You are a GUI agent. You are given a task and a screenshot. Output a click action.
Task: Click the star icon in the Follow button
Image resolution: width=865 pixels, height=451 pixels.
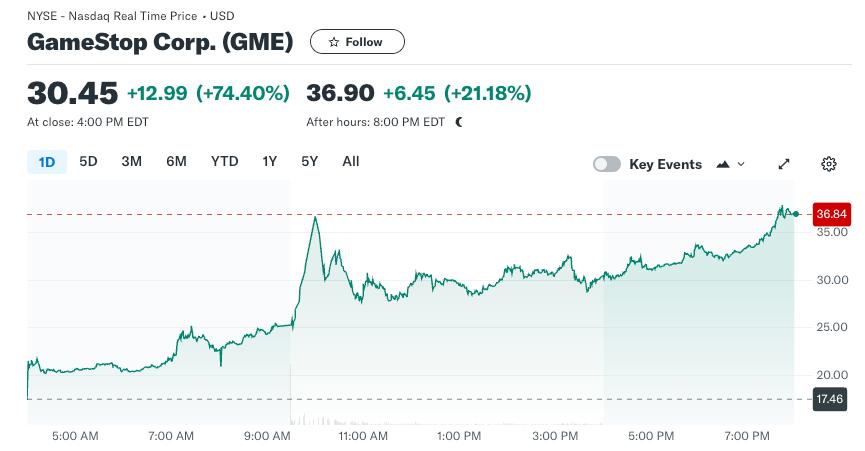334,42
